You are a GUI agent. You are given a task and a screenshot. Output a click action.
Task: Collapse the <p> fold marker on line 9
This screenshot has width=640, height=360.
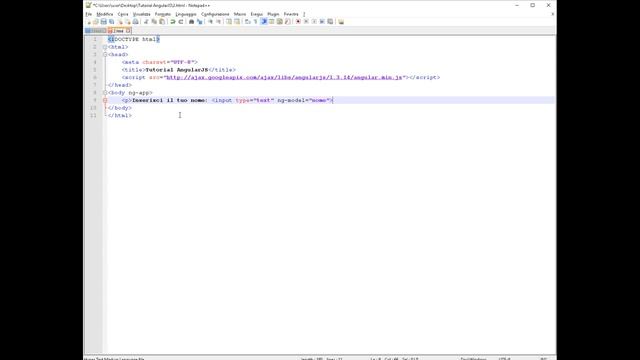[105, 100]
